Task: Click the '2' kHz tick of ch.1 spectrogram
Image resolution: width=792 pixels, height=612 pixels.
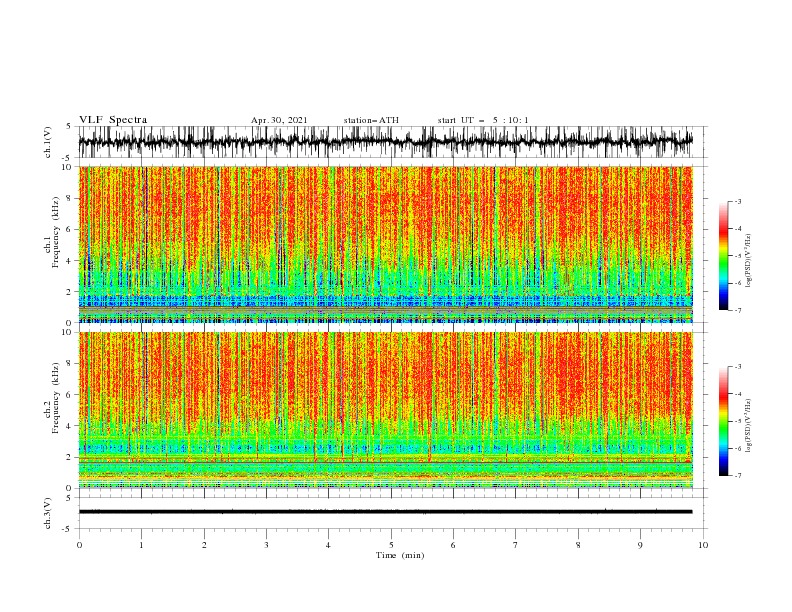Action: [x=68, y=291]
